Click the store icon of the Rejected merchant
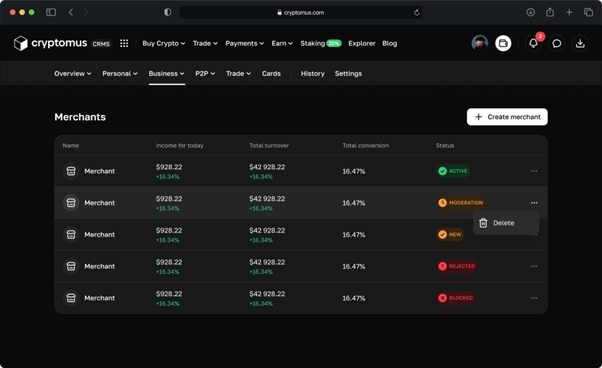 coord(71,266)
